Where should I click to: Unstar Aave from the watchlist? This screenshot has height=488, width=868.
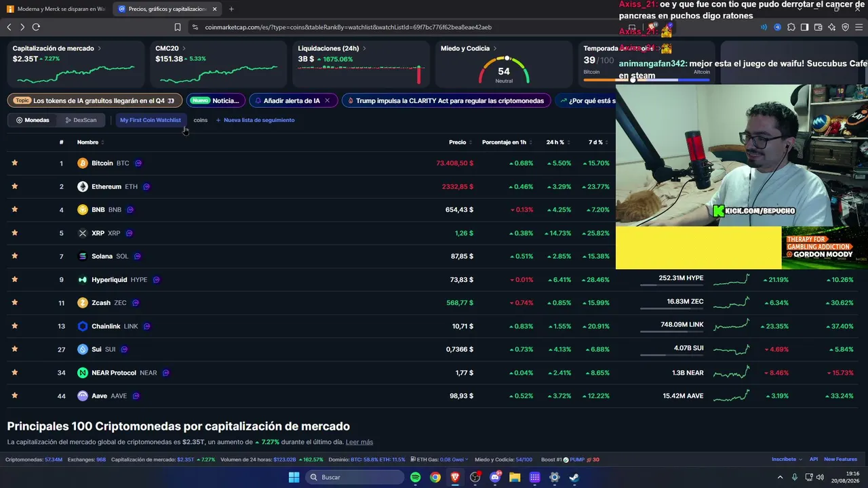click(15, 396)
